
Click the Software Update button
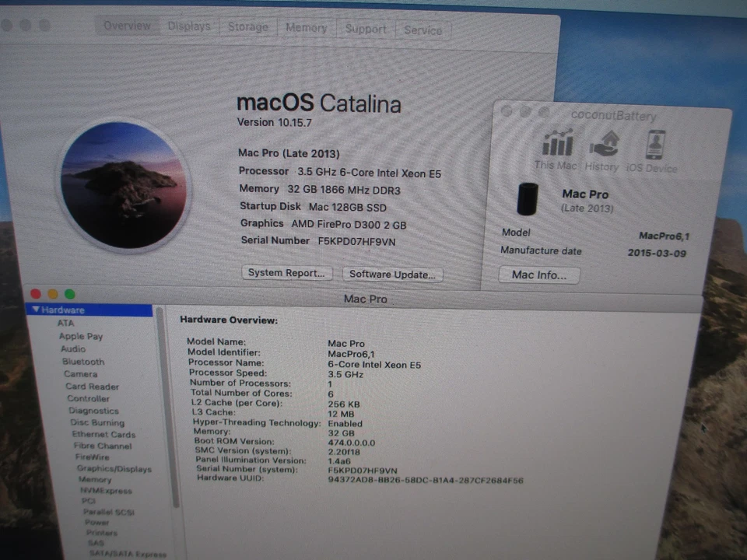[x=392, y=275]
